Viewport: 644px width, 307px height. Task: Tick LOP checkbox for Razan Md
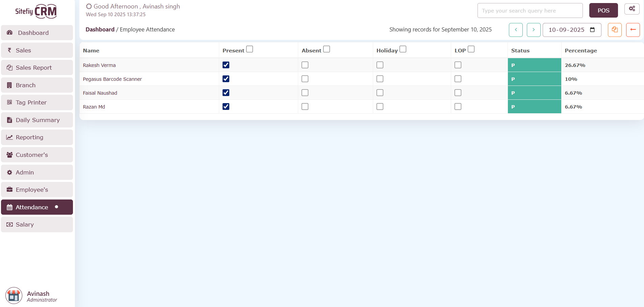[x=458, y=107]
